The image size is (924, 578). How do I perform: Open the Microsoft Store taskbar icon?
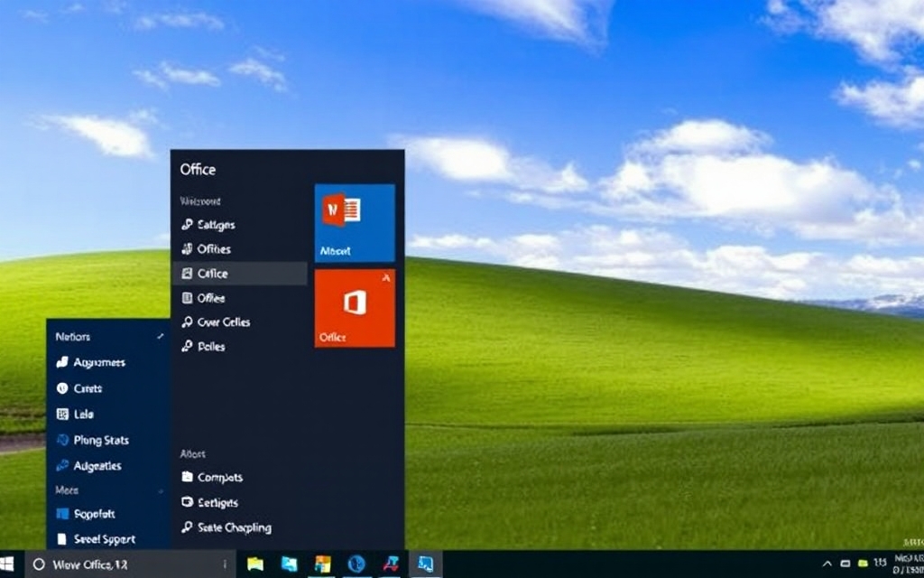[323, 564]
